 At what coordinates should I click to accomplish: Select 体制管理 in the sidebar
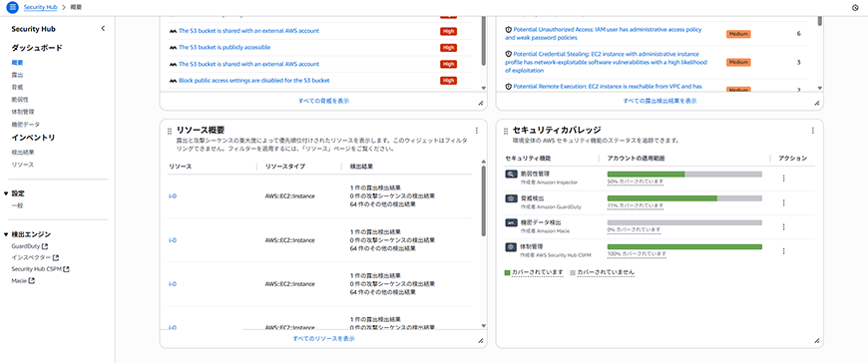click(x=23, y=112)
